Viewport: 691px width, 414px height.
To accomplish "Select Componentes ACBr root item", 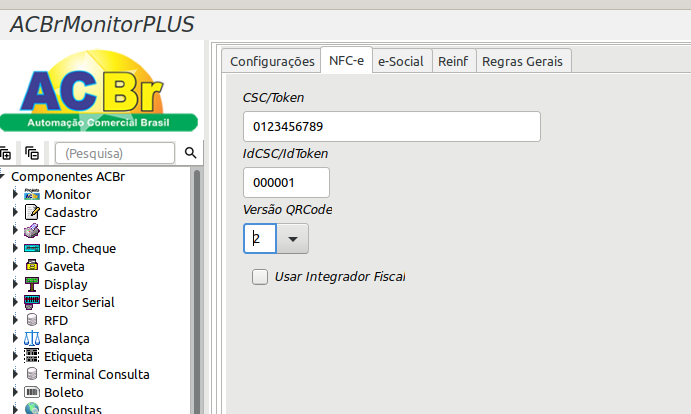I will (x=68, y=176).
